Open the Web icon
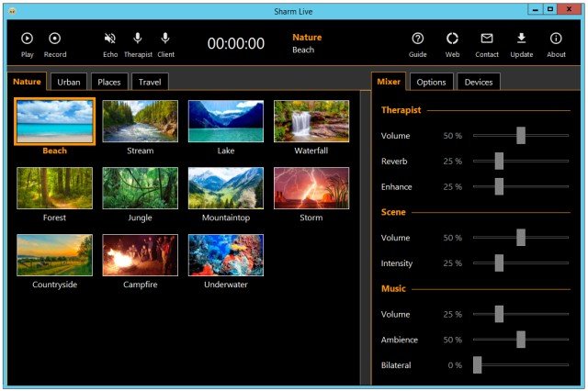The height and width of the screenshot is (391, 588). pyautogui.click(x=452, y=39)
